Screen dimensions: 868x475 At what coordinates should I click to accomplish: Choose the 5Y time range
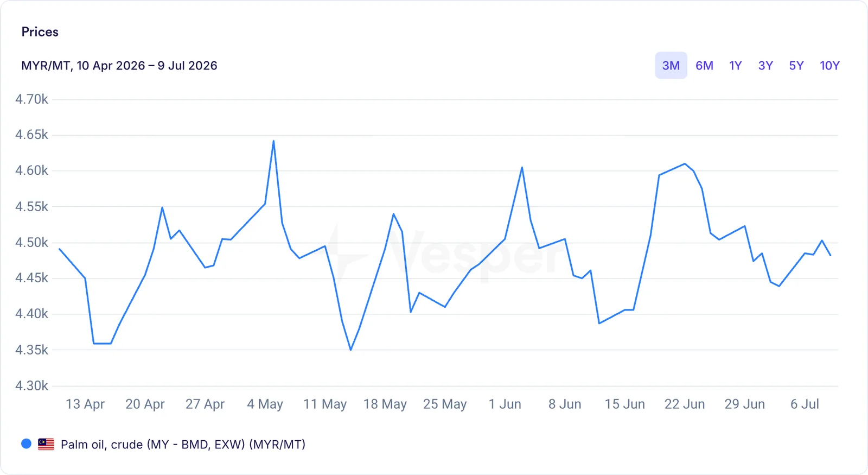pos(796,66)
